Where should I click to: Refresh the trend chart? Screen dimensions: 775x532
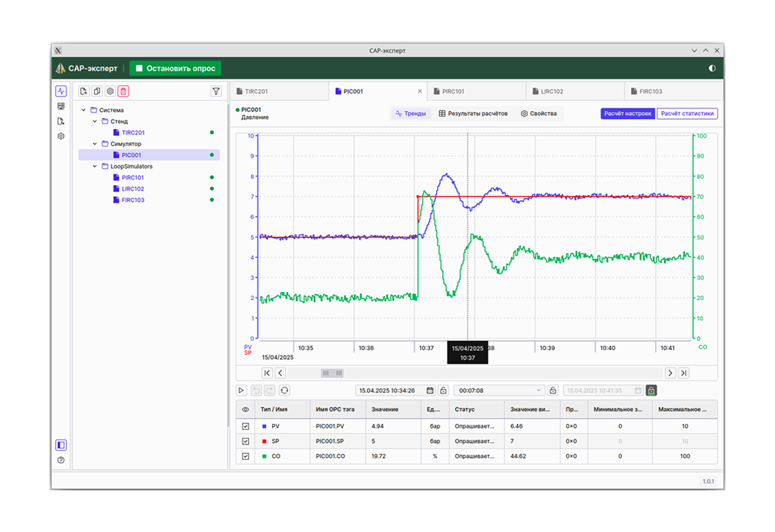(284, 390)
